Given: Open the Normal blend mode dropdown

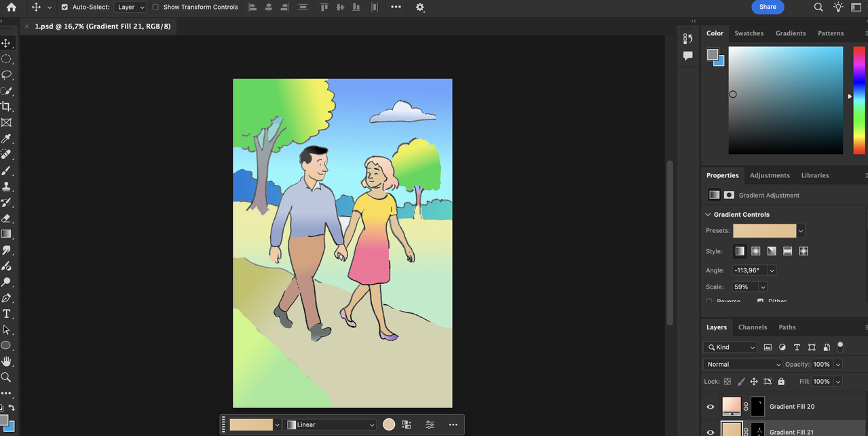Looking at the screenshot, I should click(744, 364).
